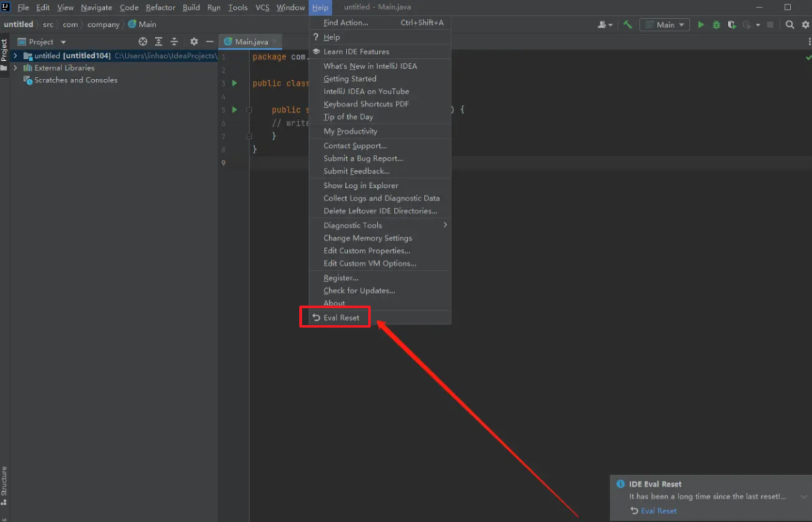
Task: Click the "IDE Eval Reset" notification title
Action: (x=655, y=484)
